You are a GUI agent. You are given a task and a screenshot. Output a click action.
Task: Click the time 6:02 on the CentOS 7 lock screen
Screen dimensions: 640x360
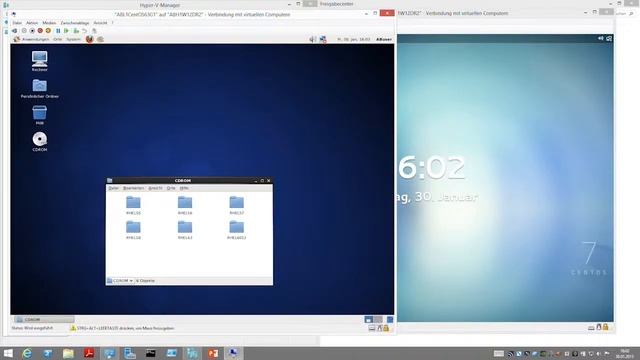[x=431, y=167]
